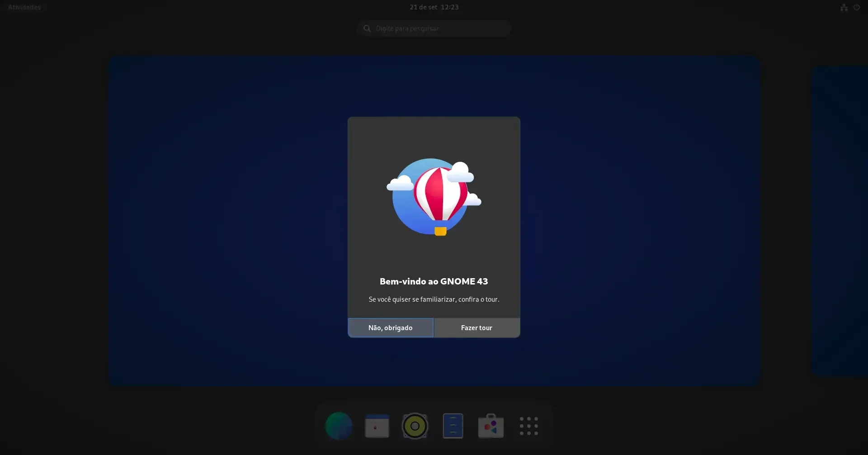Open the Software store bag icon
Screen dimensions: 868x455
click(x=491, y=426)
